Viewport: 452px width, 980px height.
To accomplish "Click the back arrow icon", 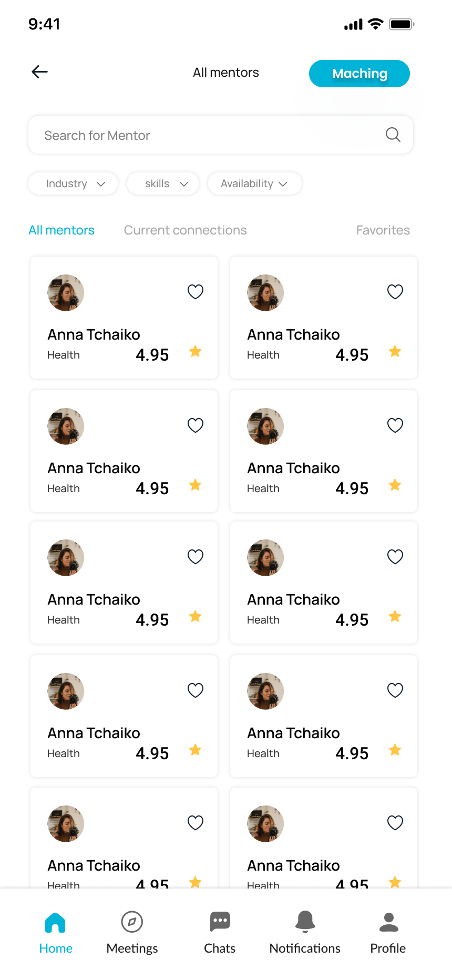I will [x=40, y=72].
